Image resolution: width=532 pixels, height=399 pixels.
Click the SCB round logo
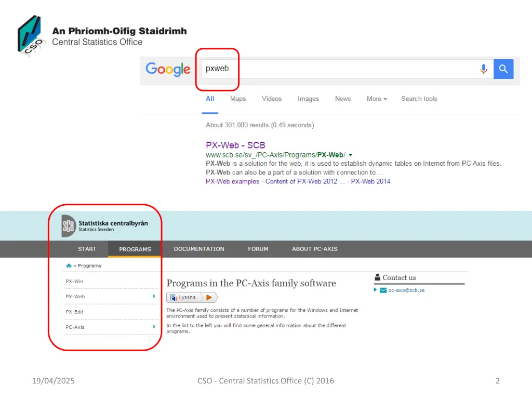point(68,226)
